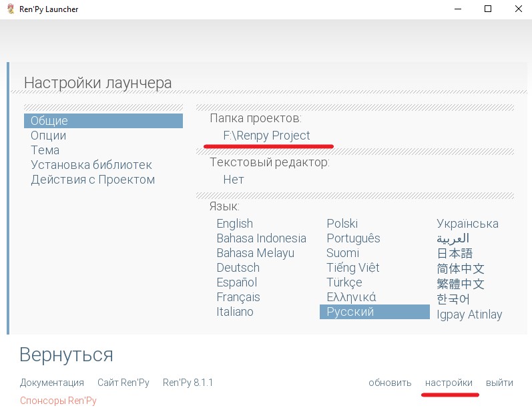
Task: Open the Документация link
Action: coord(52,383)
